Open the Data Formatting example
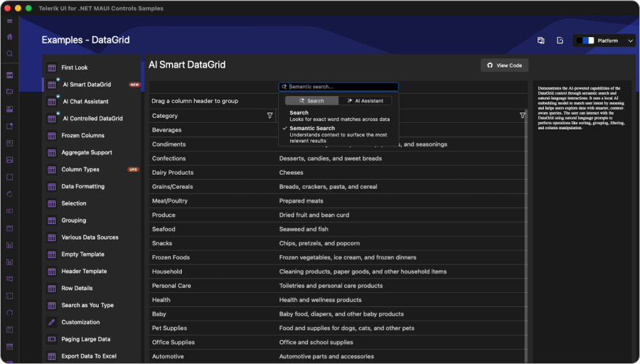 pos(92,186)
